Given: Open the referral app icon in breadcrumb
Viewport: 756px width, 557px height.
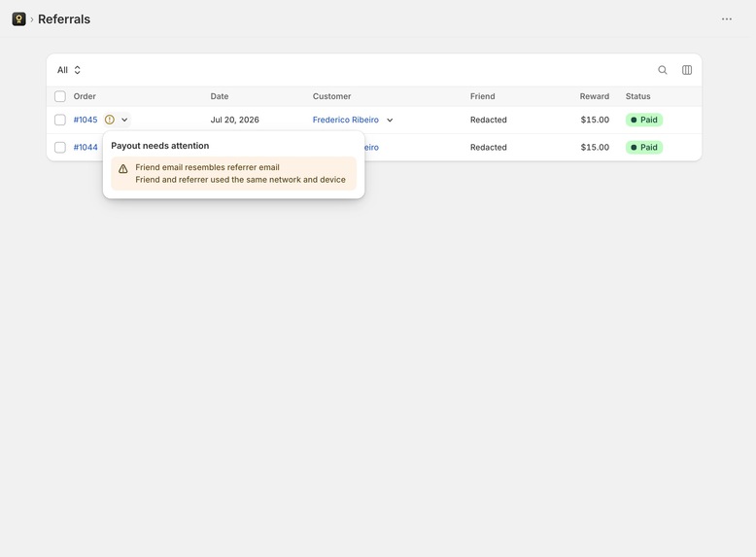Looking at the screenshot, I should (x=18, y=19).
